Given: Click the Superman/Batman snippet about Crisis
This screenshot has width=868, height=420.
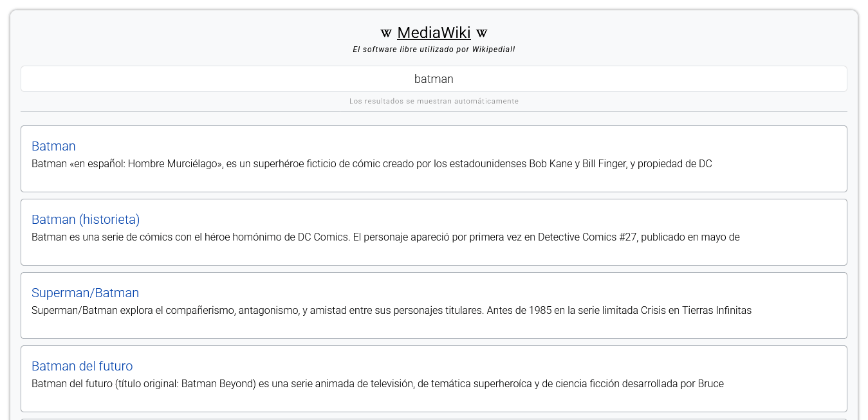Looking at the screenshot, I should (391, 310).
